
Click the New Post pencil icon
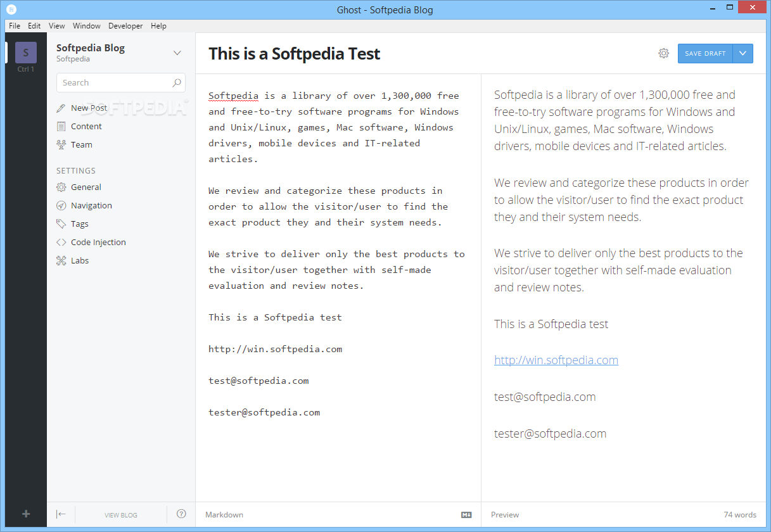coord(61,108)
